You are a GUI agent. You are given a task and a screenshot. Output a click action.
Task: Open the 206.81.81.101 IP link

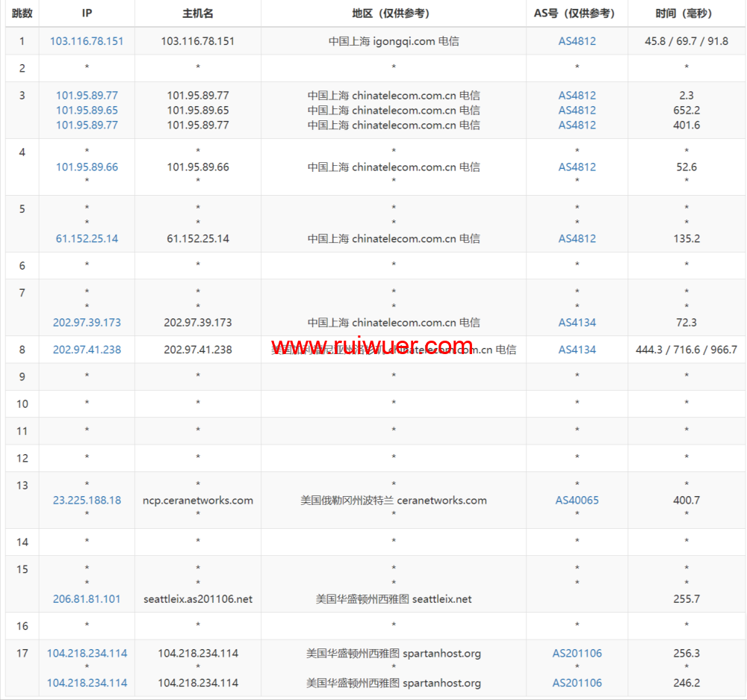(x=87, y=598)
